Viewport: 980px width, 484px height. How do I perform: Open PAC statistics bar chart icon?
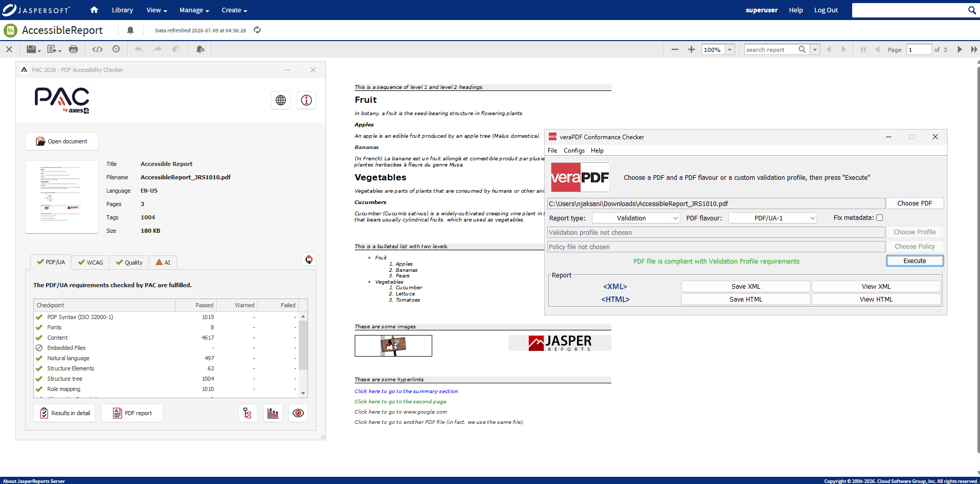(x=273, y=413)
